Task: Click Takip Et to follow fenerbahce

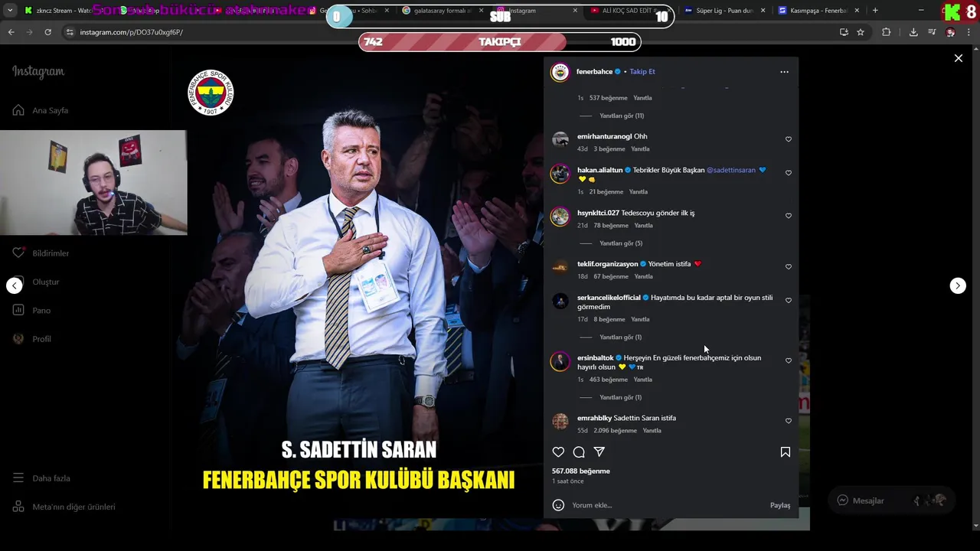Action: click(x=642, y=72)
